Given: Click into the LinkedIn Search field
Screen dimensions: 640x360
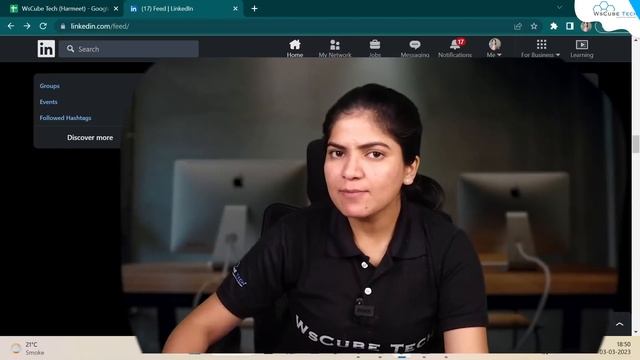Looking at the screenshot, I should coord(129,49).
